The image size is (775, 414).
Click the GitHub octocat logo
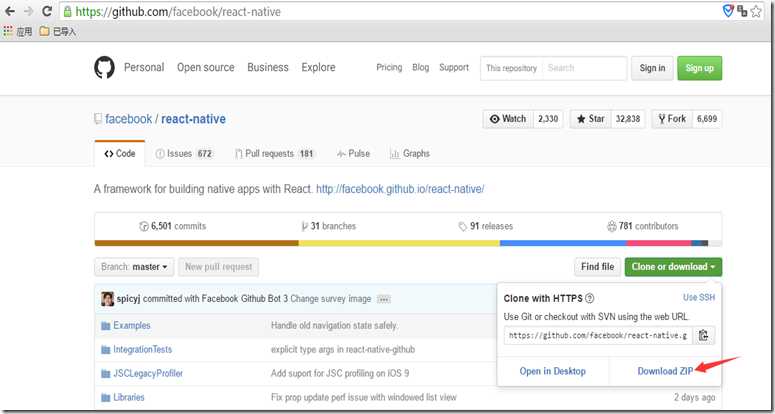104,68
